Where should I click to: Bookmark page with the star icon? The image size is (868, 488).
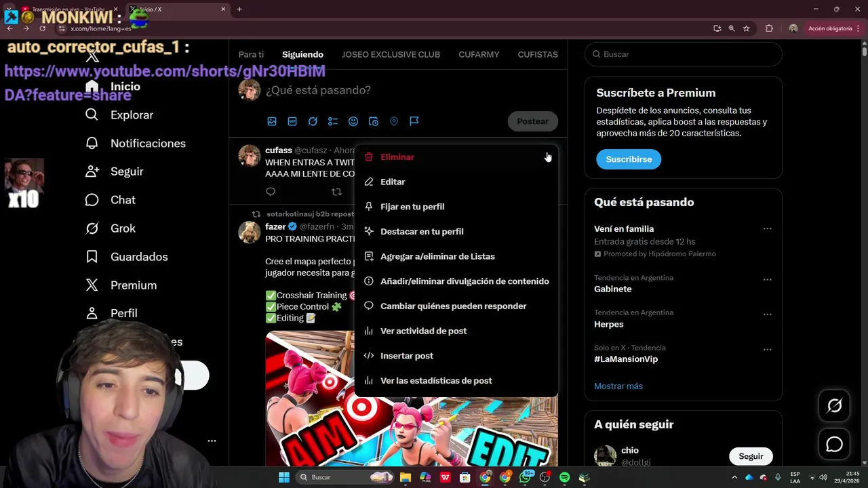pos(747,28)
